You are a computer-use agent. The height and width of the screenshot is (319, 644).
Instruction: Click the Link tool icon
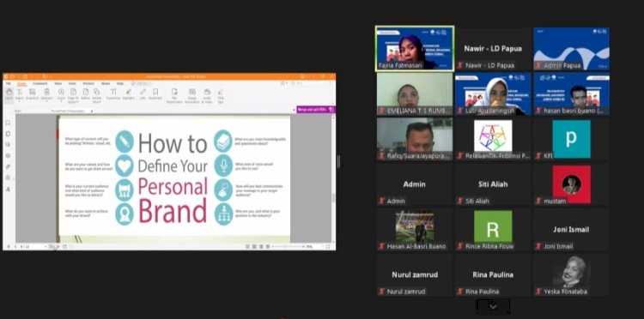pos(143,93)
